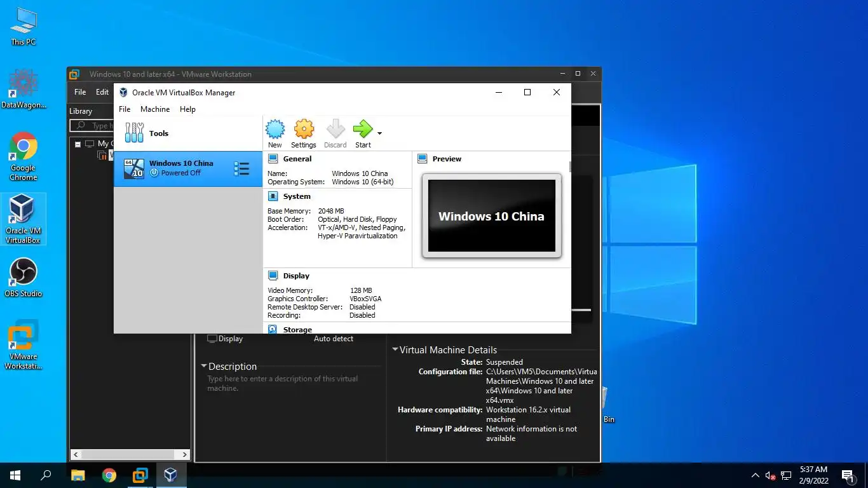Select Tools in VirtualBox sidebar
Screen dimensions: 868x488
click(x=188, y=133)
